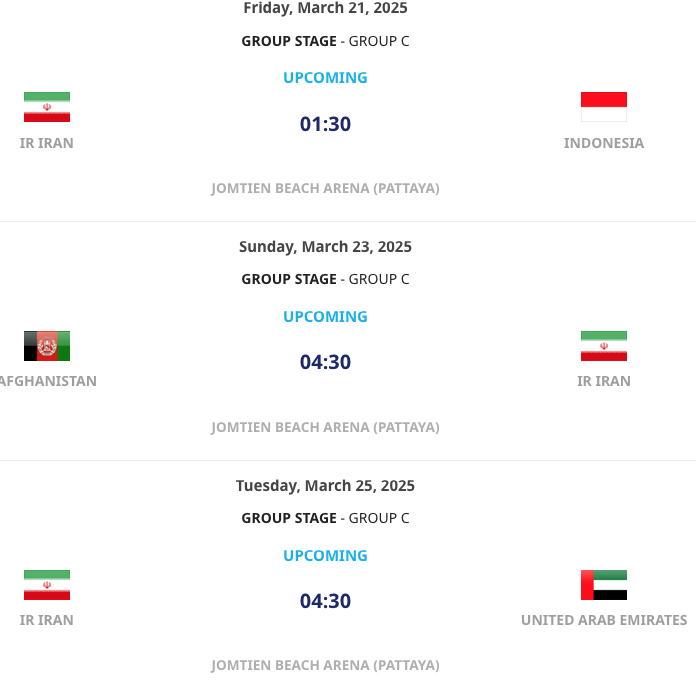This screenshot has width=696, height=682.
Task: Click the Afghanistan flag icon
Action: pyautogui.click(x=47, y=346)
